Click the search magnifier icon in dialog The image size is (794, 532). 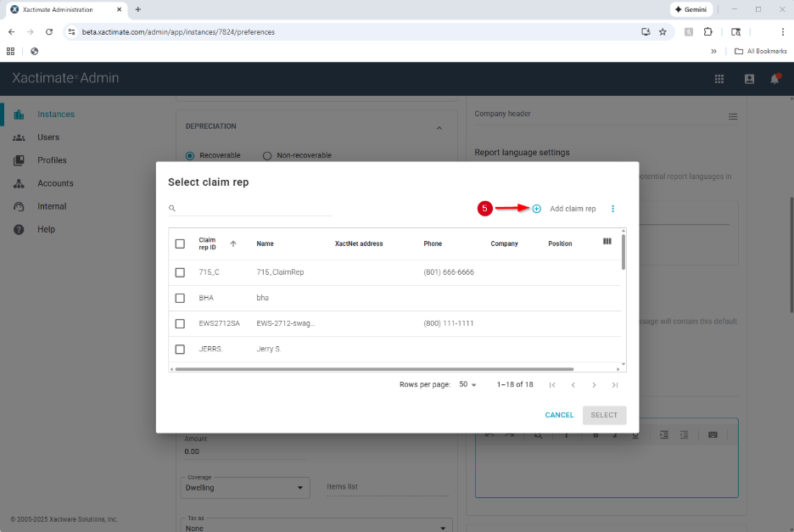point(172,208)
